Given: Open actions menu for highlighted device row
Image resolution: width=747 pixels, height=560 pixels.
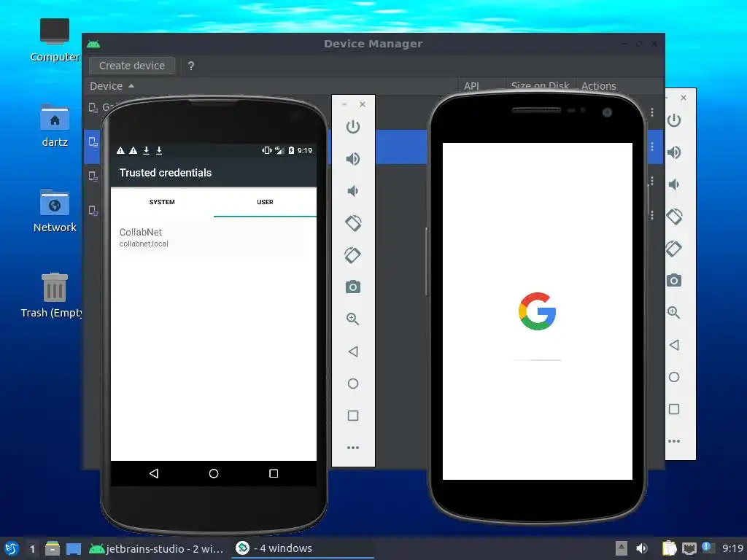Looking at the screenshot, I should 652,147.
